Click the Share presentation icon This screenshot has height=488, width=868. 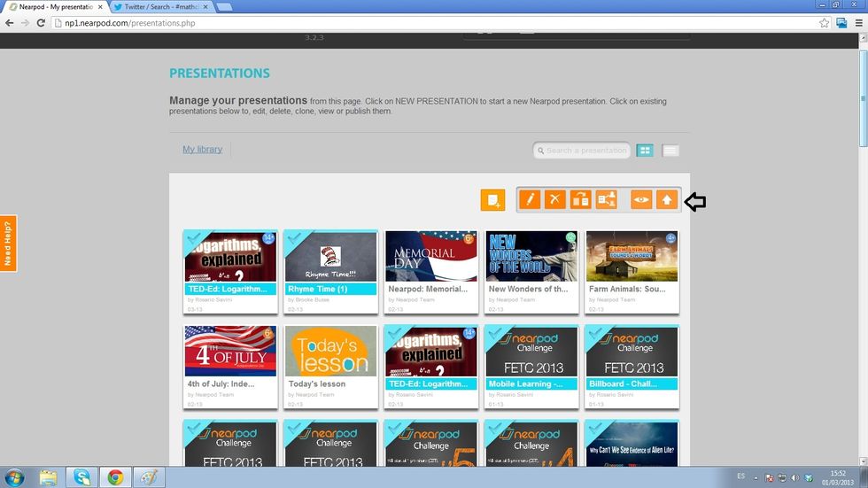tap(606, 200)
